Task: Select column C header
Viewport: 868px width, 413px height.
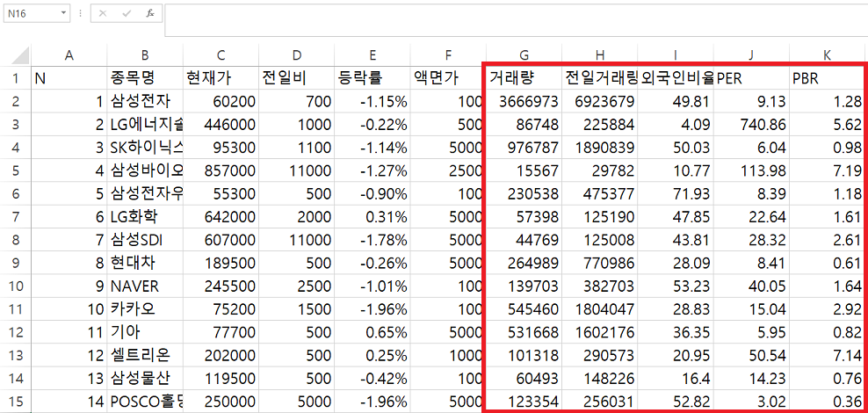Action: coord(221,54)
